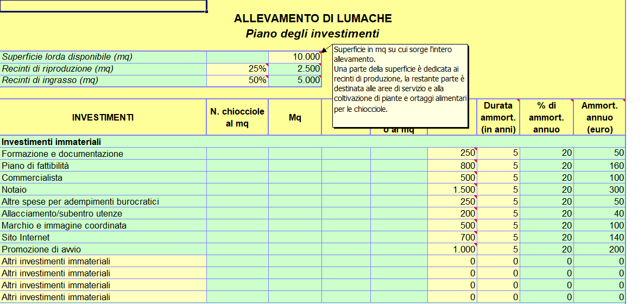Select the 250 cost cell for Formazione e documentazione
Viewport: 644px width, 304px height.
click(452, 154)
